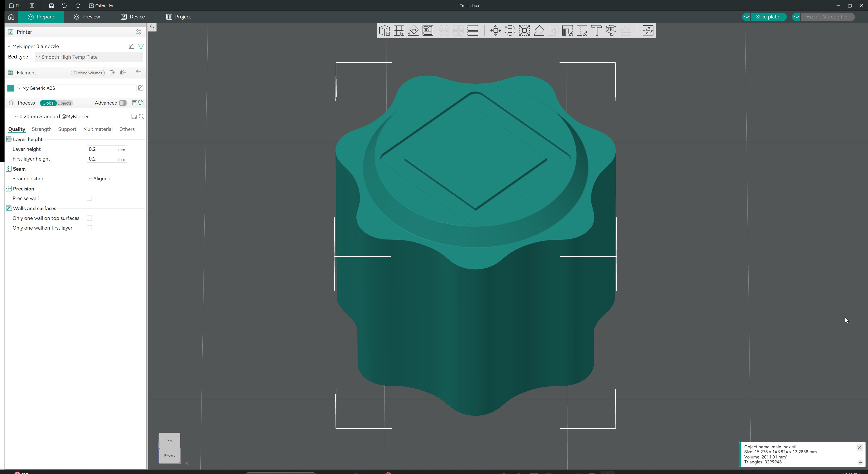Click the First layer height field
This screenshot has height=474, width=868.
(107, 159)
